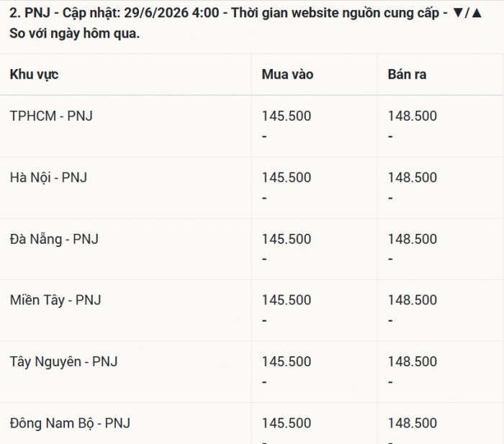Click the Khu vực column header
This screenshot has height=444, width=504.
pos(34,75)
